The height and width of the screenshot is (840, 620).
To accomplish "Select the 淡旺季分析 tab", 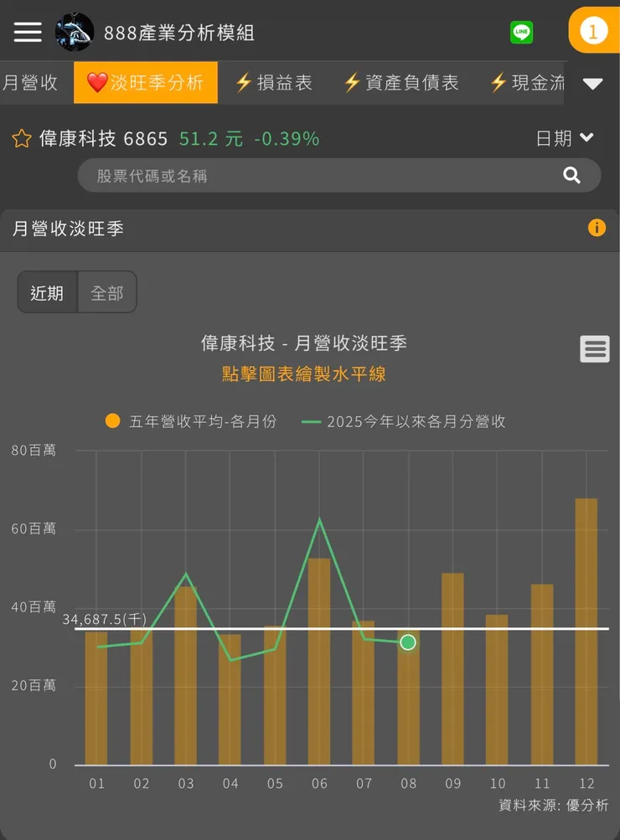I will click(x=146, y=83).
